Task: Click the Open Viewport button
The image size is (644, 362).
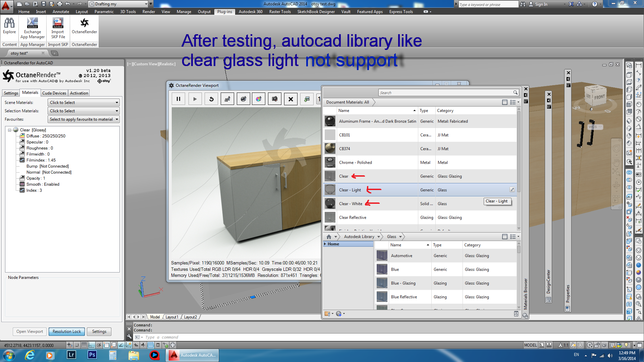Action: tap(30, 331)
